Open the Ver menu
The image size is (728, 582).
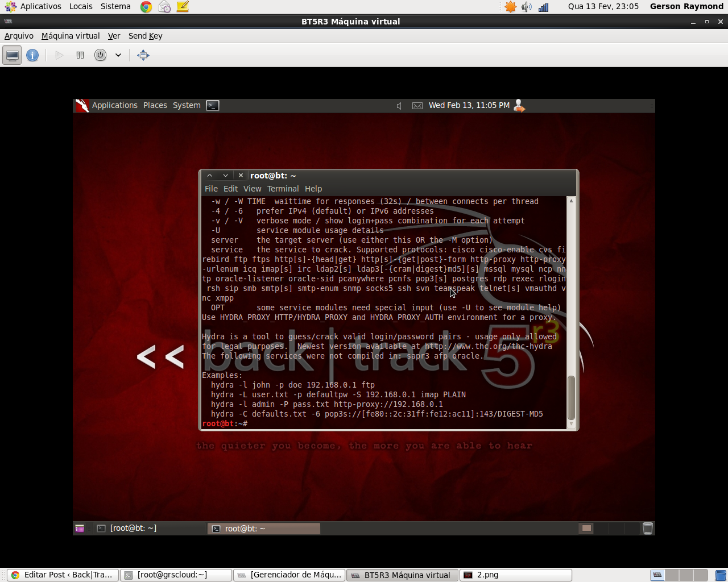click(x=114, y=36)
